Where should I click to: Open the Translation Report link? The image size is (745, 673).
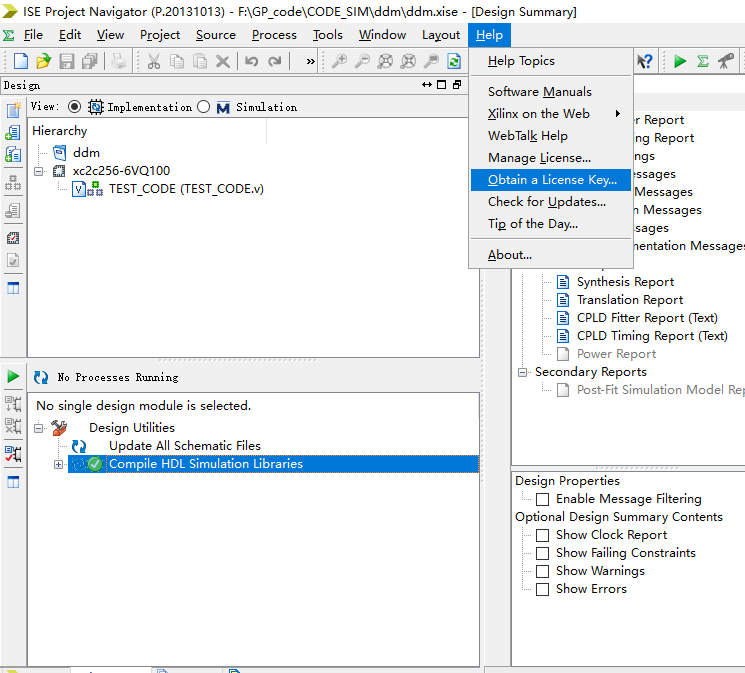click(x=630, y=300)
